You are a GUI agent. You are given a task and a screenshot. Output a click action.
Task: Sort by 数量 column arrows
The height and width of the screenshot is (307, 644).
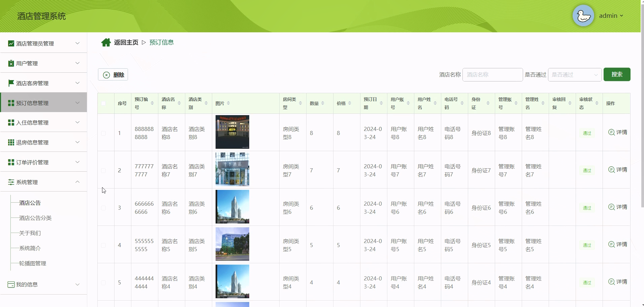(x=323, y=103)
